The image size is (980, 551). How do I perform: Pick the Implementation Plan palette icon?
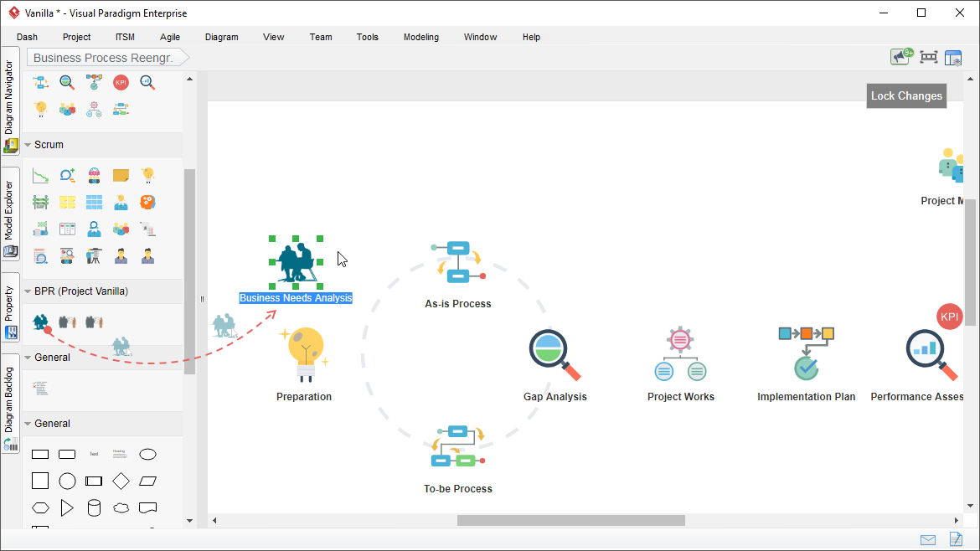[x=94, y=82]
